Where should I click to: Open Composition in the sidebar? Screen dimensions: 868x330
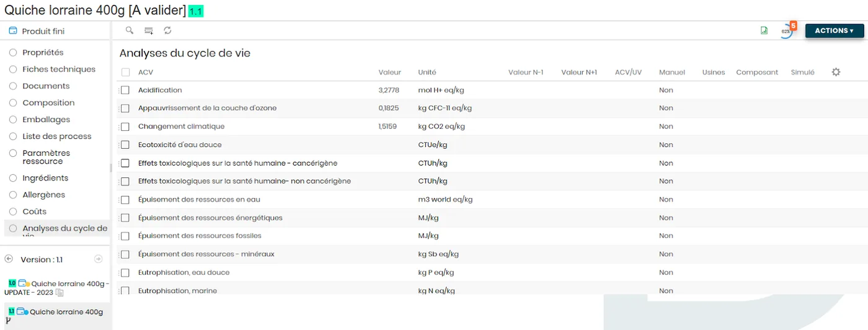click(x=48, y=103)
